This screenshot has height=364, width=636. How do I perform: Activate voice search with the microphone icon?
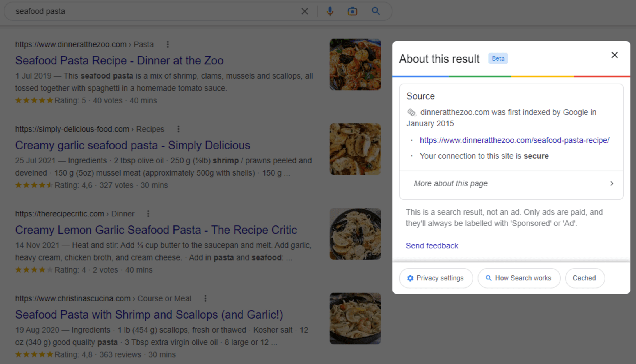pos(330,11)
